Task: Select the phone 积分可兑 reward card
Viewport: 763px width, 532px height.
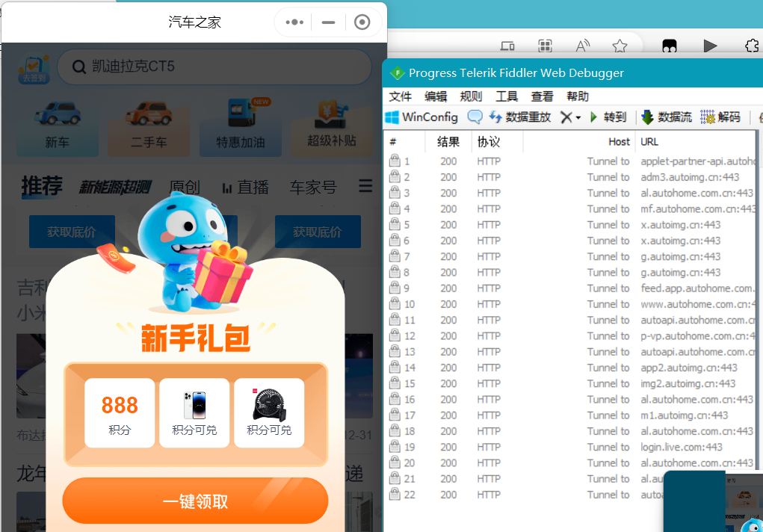Action: pos(194,412)
